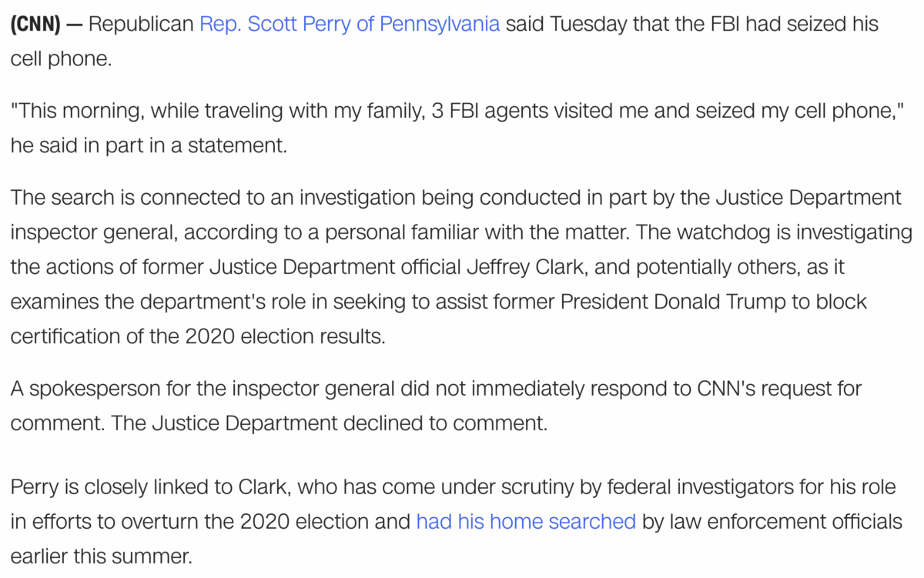This screenshot has width=924, height=578.
Task: Click the text 'he said in part in a statement'
Action: tap(148, 146)
